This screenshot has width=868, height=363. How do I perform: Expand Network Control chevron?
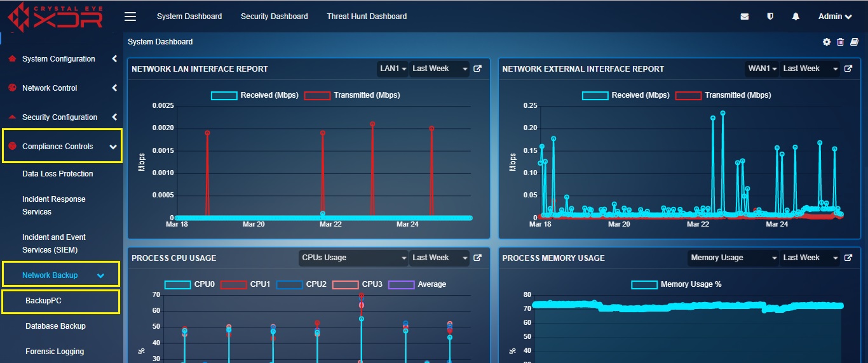pyautogui.click(x=114, y=88)
